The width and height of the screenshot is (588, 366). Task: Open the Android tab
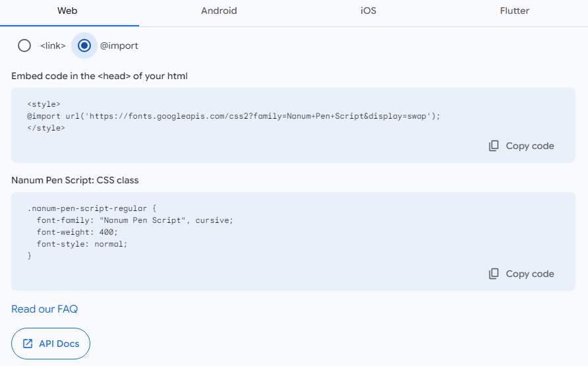click(219, 11)
